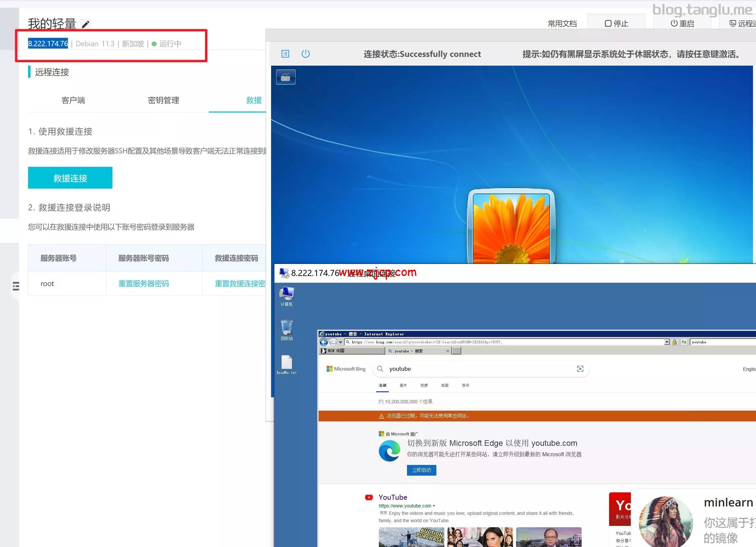The height and width of the screenshot is (547, 756).
Task: Click the 立即启动 button to launch Edge
Action: click(x=421, y=470)
